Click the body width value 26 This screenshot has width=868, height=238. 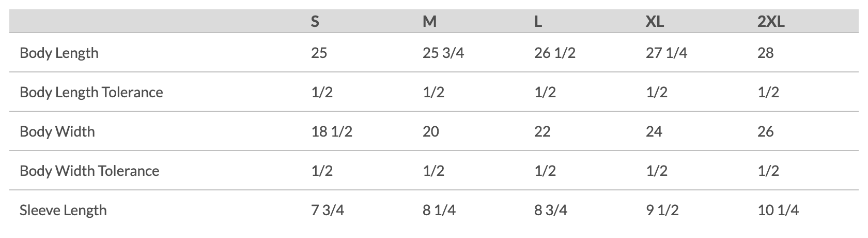coord(766,131)
